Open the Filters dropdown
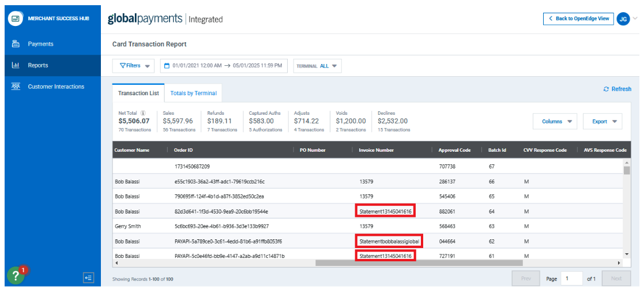The width and height of the screenshot is (644, 289). (x=133, y=66)
